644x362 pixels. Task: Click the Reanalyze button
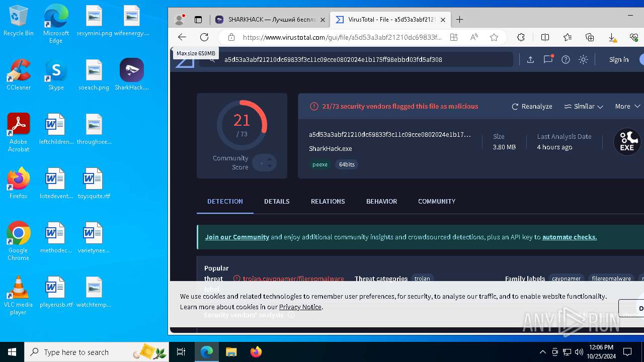(x=532, y=106)
